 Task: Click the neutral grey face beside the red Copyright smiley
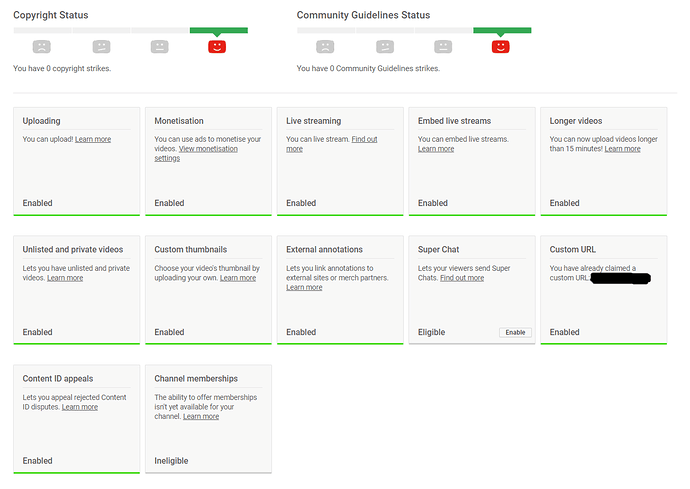pos(160,47)
